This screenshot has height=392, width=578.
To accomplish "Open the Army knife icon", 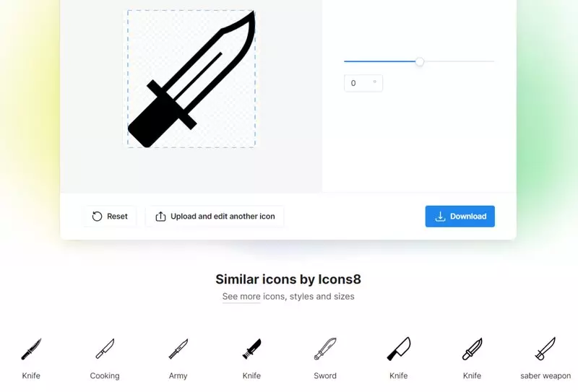I will point(178,349).
